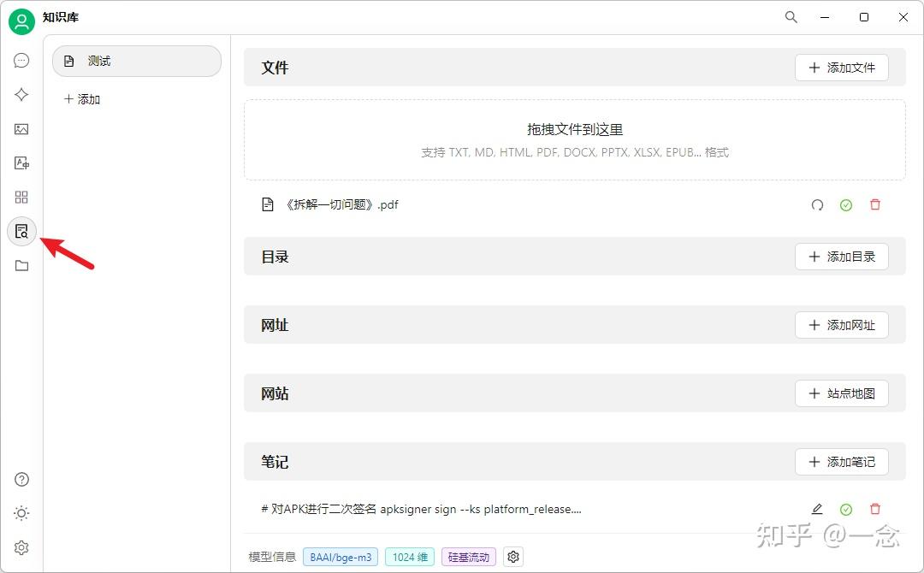Toggle the theme sun icon
This screenshot has height=573, width=924.
(x=21, y=513)
